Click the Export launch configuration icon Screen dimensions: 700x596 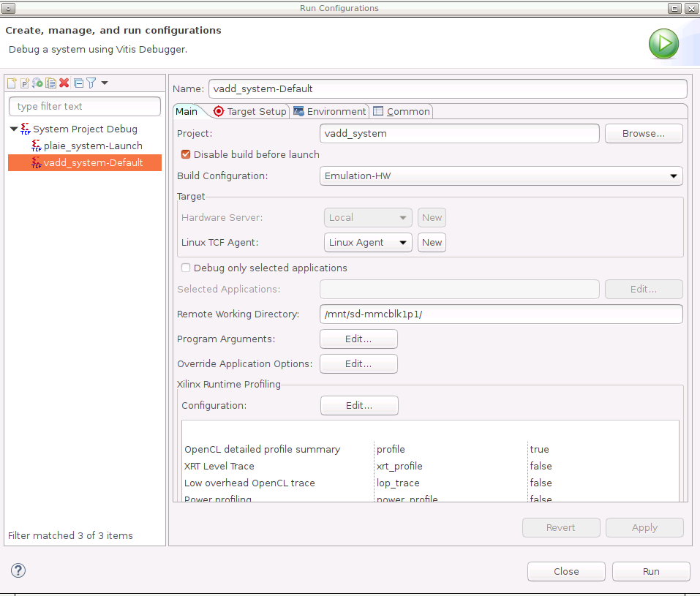click(x=37, y=83)
